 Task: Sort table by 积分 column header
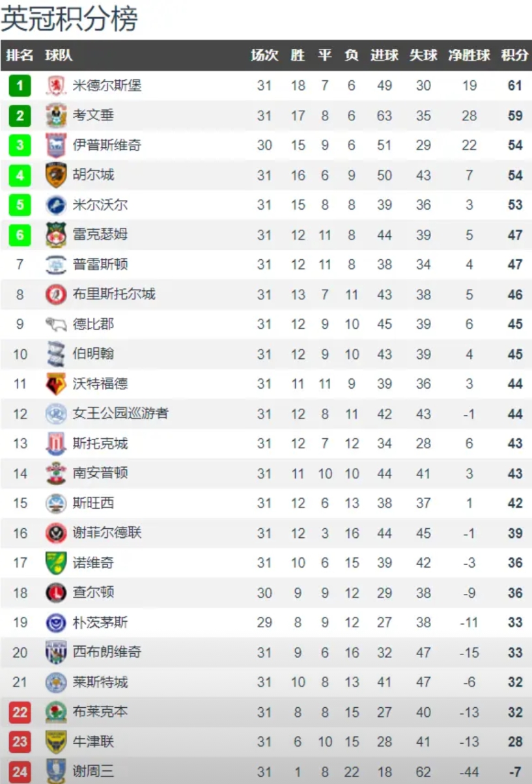click(514, 55)
